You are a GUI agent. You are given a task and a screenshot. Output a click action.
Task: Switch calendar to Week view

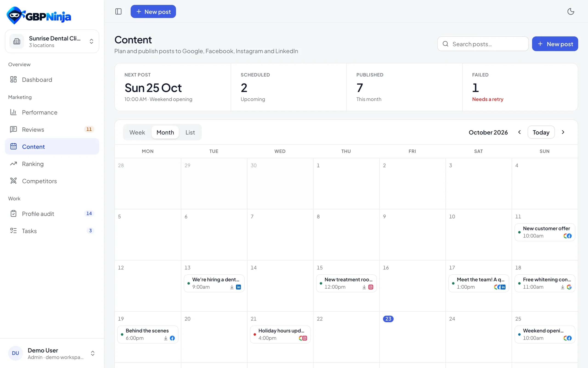pos(137,132)
